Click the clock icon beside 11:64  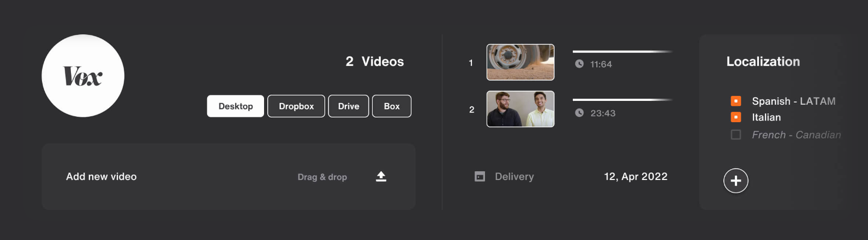pyautogui.click(x=579, y=64)
